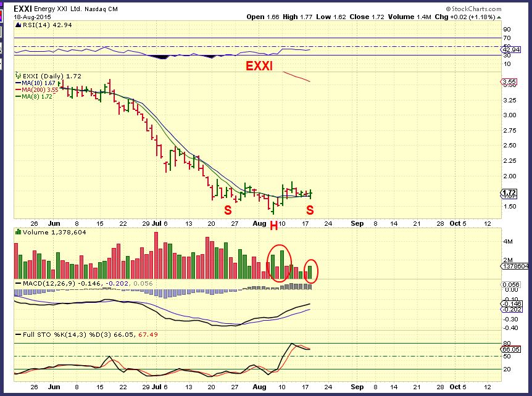The height and width of the screenshot is (396, 532).
Task: Click 'Oct 5' on the bottom stochastic date axis
Action: [x=458, y=387]
